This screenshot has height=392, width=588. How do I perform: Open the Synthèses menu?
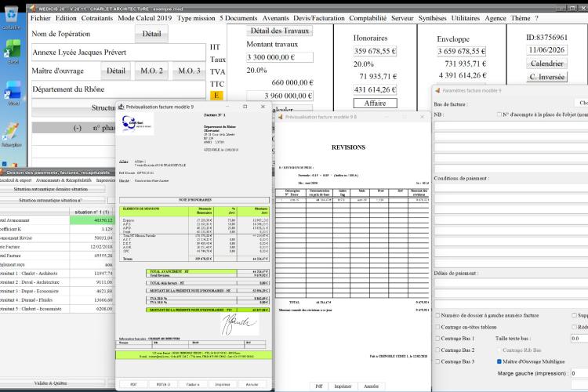click(432, 18)
